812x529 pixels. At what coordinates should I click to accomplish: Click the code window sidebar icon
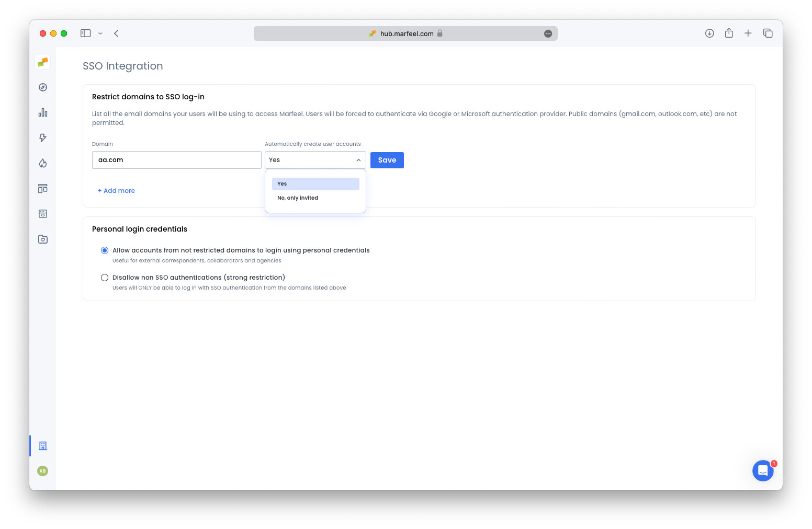click(x=42, y=213)
